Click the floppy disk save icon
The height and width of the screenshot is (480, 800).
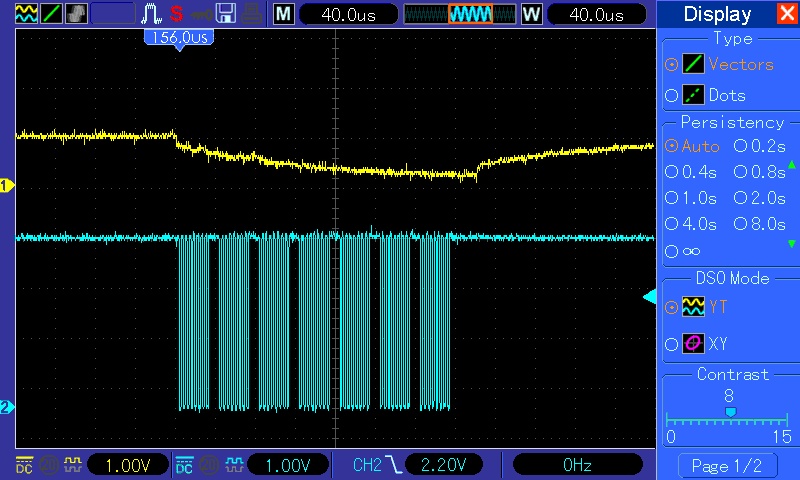click(226, 14)
